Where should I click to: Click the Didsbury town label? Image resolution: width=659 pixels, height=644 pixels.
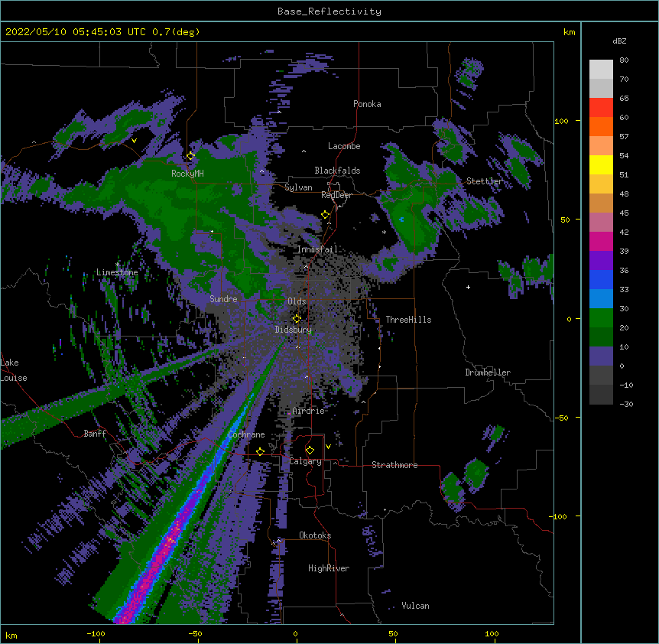(x=293, y=330)
